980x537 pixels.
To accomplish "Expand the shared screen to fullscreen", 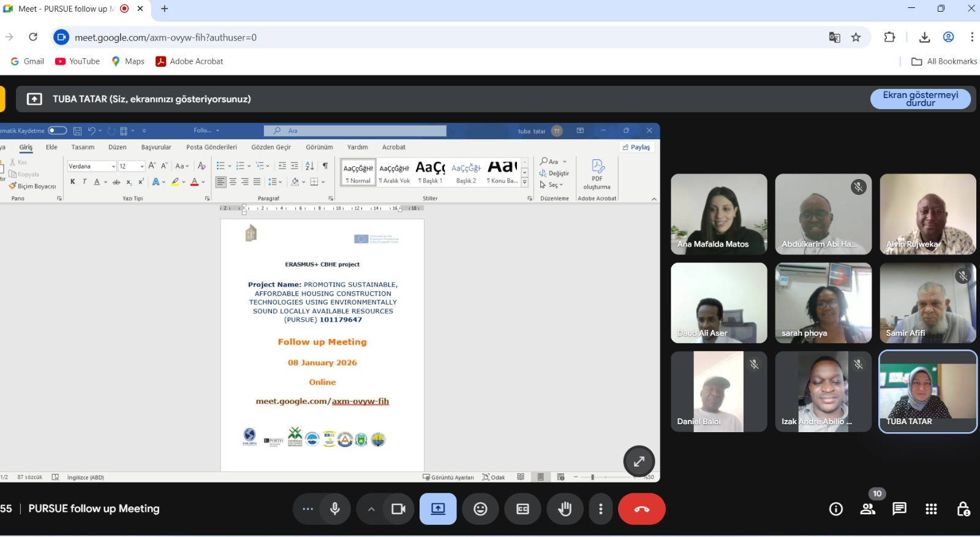I will click(639, 461).
